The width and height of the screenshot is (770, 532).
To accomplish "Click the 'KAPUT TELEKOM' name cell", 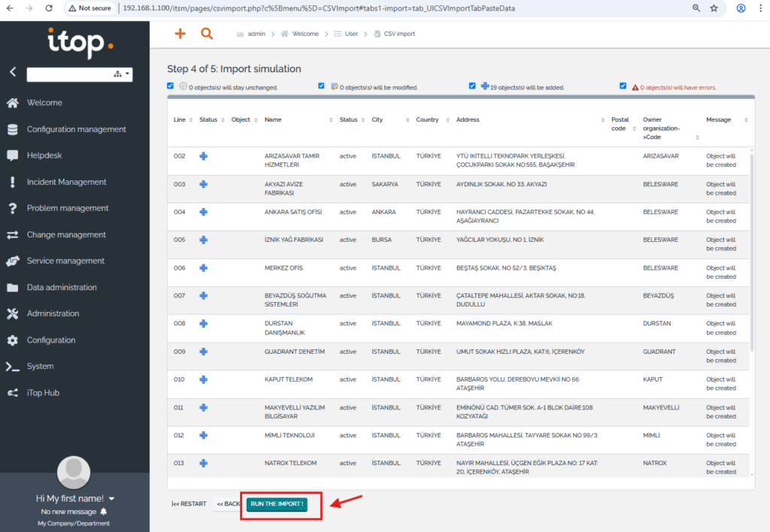I will pyautogui.click(x=289, y=379).
